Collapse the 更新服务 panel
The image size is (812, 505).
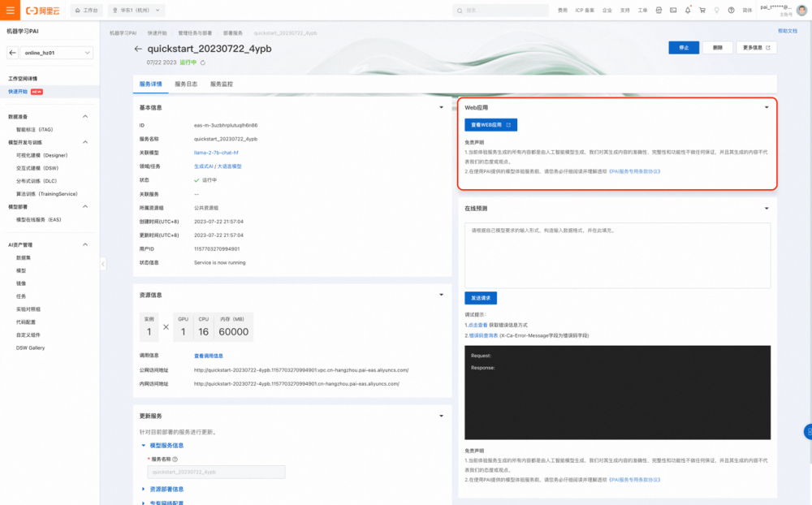point(441,416)
